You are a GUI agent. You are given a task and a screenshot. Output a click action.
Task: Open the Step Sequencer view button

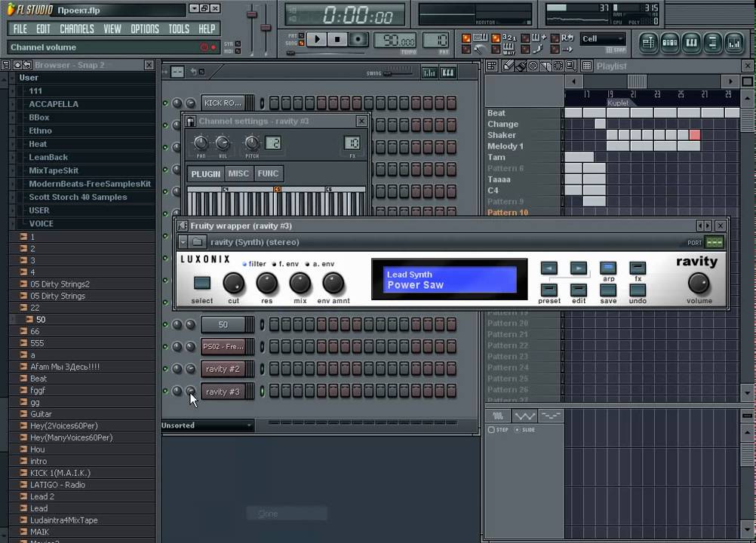670,43
